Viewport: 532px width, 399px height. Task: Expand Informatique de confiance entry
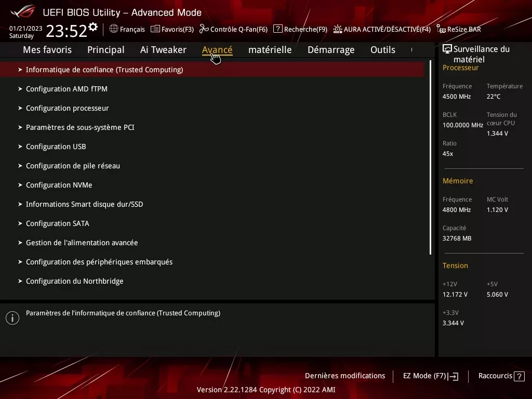(x=104, y=69)
